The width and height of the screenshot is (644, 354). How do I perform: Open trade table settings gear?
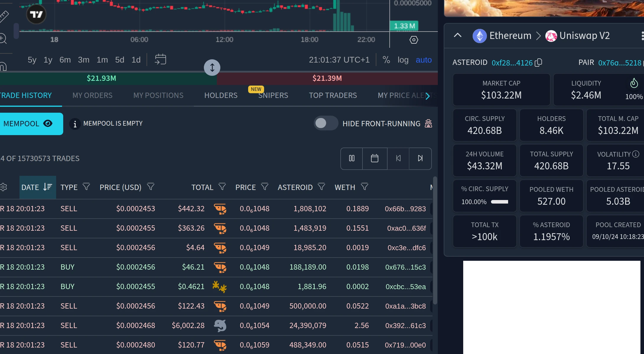[x=3, y=187]
